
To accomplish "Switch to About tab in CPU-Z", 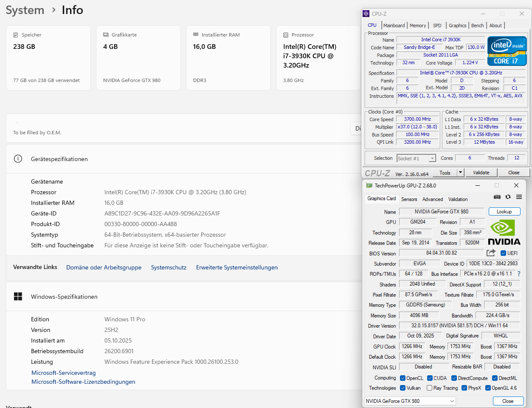I will click(x=495, y=25).
